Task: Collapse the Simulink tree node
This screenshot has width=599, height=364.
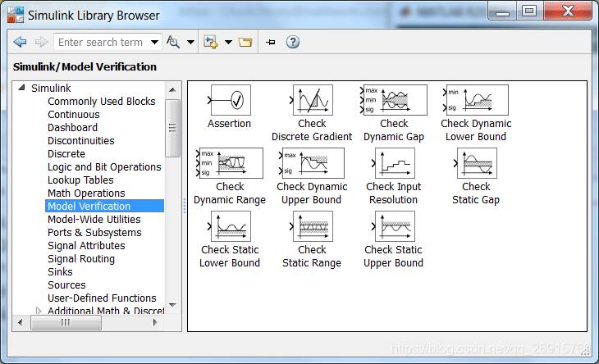Action: click(x=22, y=88)
